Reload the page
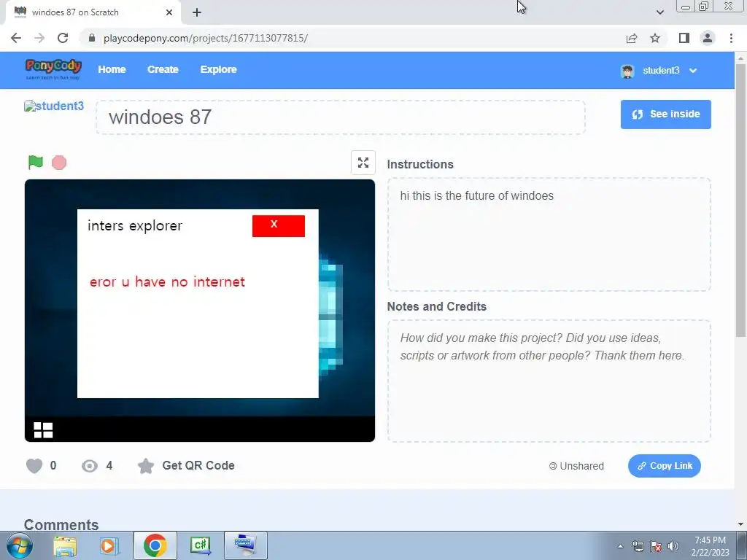The image size is (747, 560). 63,38
